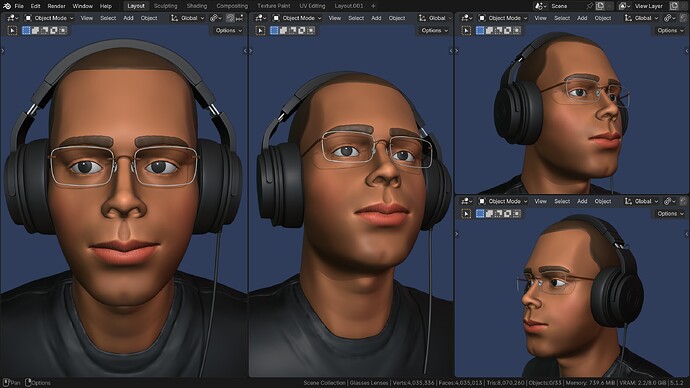Click Extend selection icon in middle viewport
This screenshot has height=388, width=690.
click(x=283, y=30)
